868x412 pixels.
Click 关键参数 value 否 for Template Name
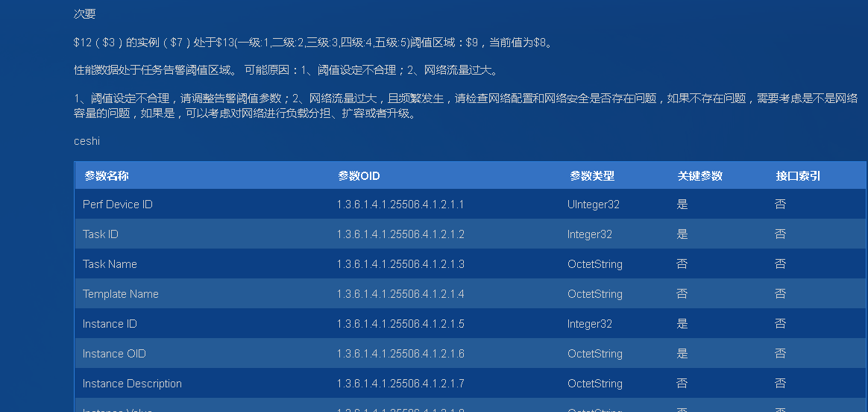point(682,294)
